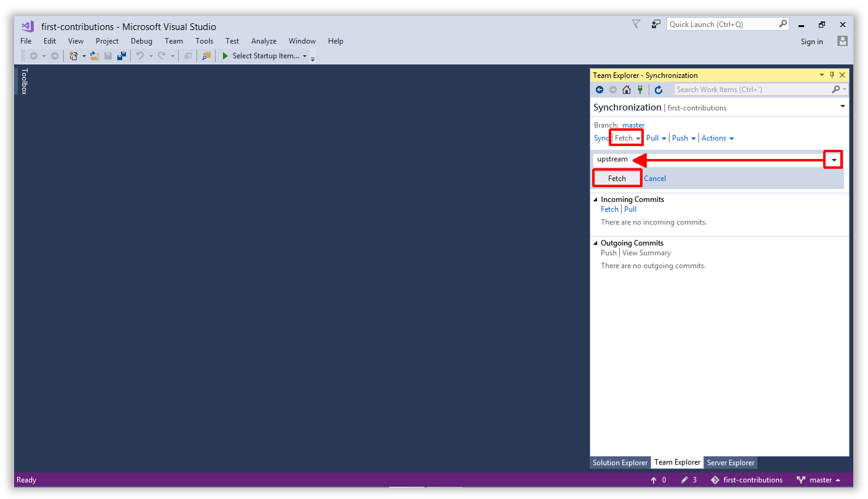868x499 pixels.
Task: Open the Pull dropdown beside Fetch
Action: [663, 139]
